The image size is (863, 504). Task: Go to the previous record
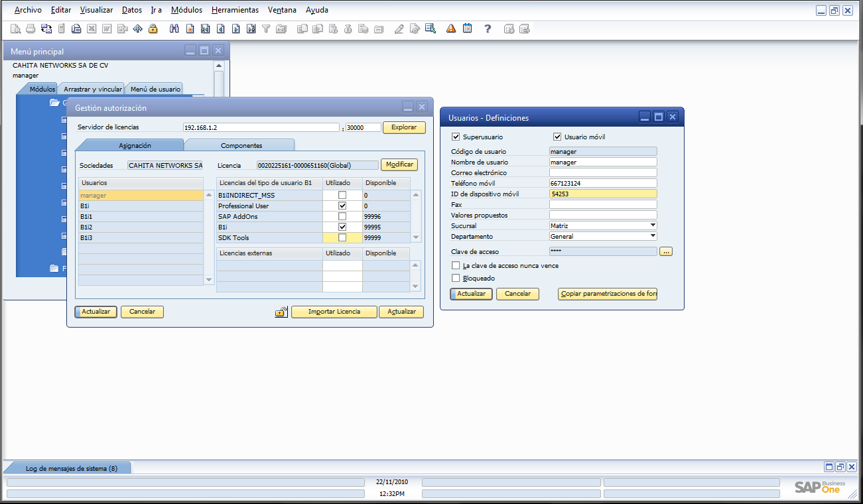click(220, 29)
